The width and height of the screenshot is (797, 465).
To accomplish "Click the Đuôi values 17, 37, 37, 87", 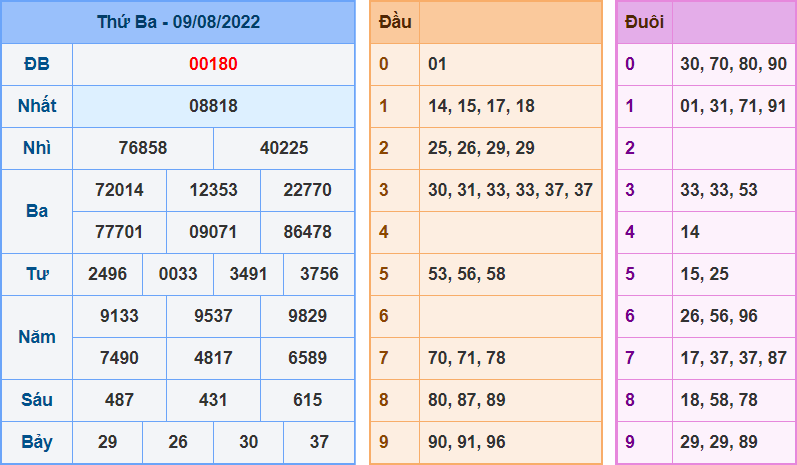I will 733,358.
